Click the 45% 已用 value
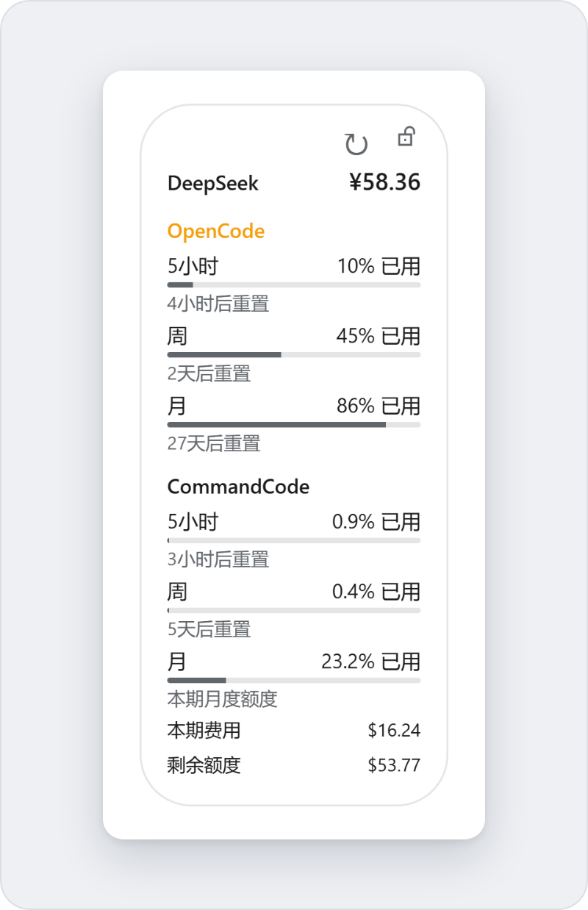Image resolution: width=588 pixels, height=910 pixels. [379, 336]
